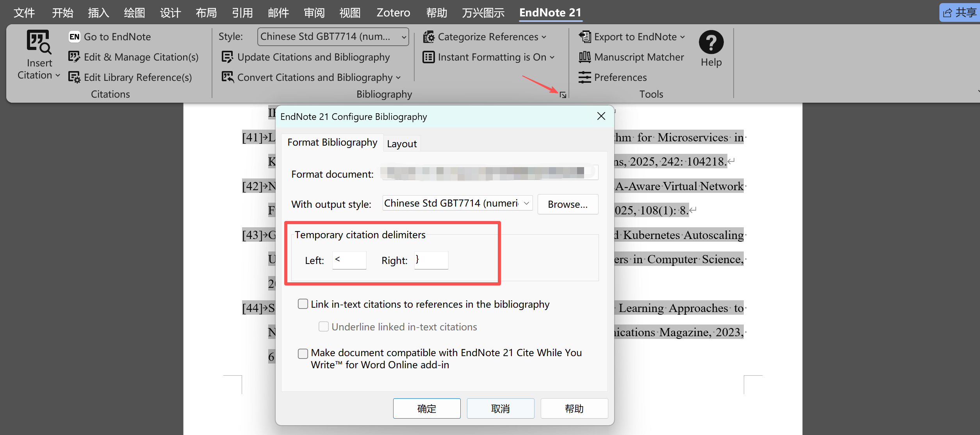Run Update Citations and Bibliography
The height and width of the screenshot is (435, 980).
pyautogui.click(x=306, y=57)
